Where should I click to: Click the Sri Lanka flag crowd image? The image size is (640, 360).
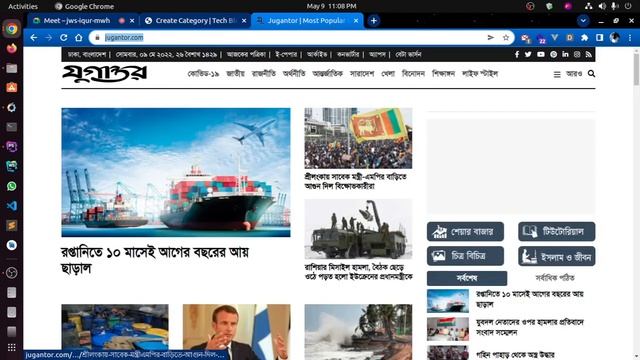[x=358, y=138]
